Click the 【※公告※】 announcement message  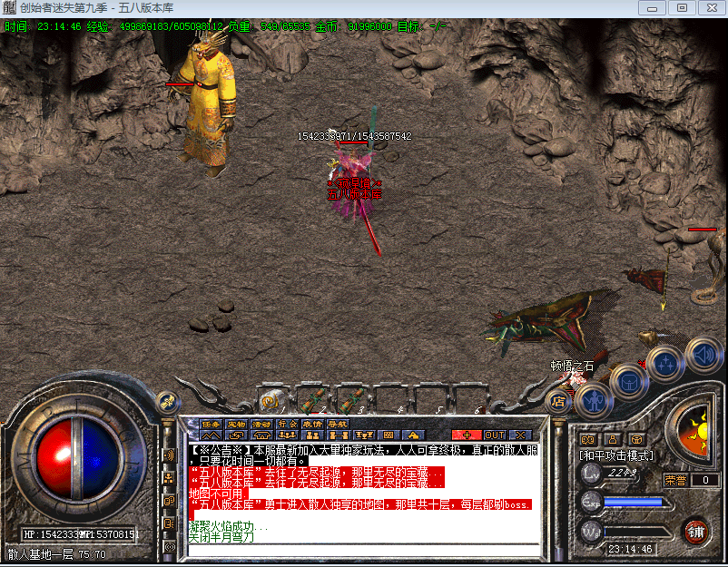click(x=363, y=455)
